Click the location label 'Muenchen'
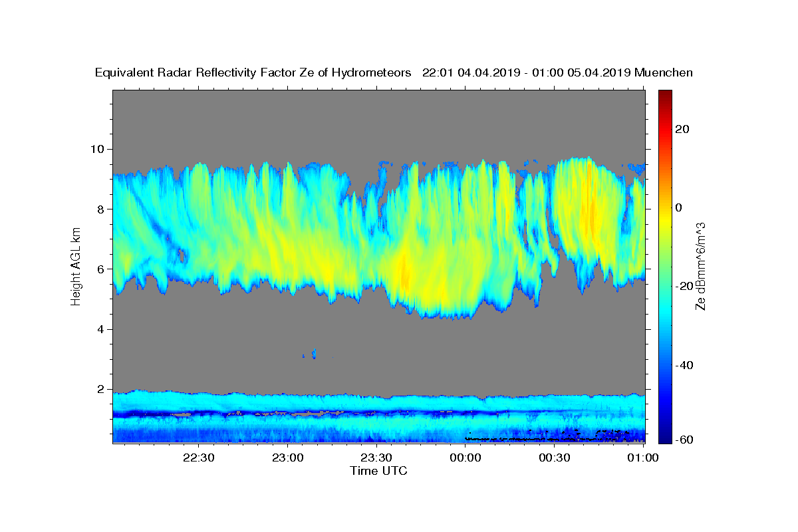 (x=664, y=72)
